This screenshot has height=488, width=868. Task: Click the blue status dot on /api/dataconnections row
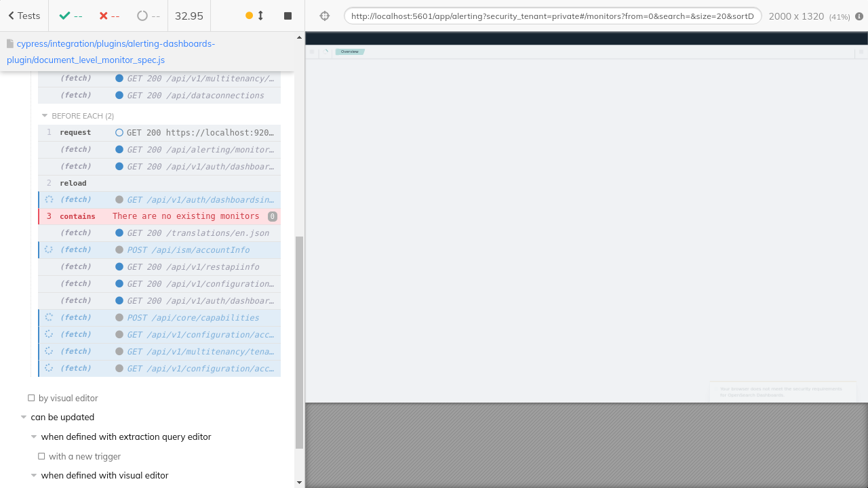coord(119,96)
